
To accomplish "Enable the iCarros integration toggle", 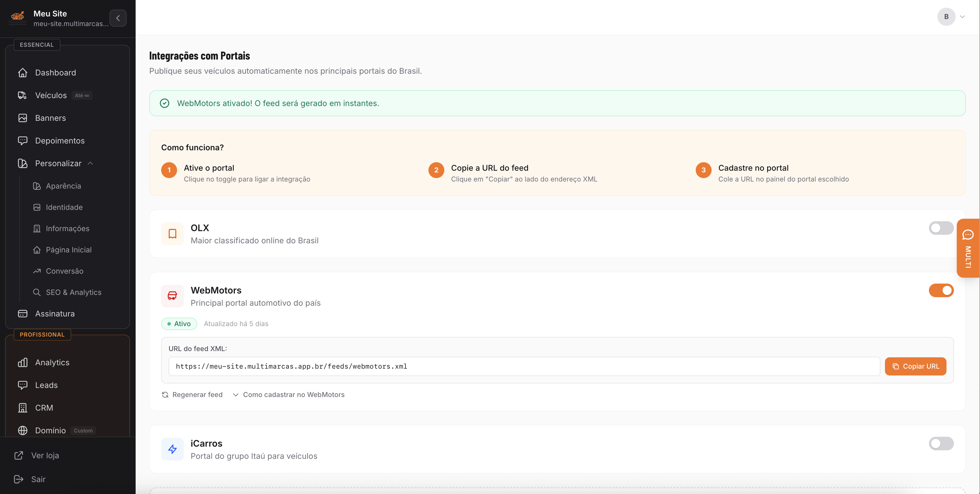I will [941, 444].
